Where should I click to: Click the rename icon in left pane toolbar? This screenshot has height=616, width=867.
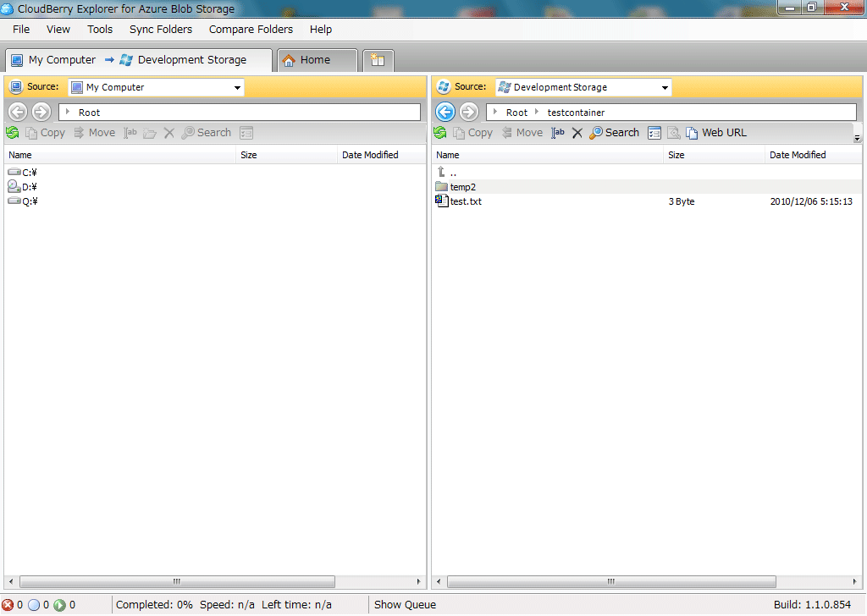point(130,133)
